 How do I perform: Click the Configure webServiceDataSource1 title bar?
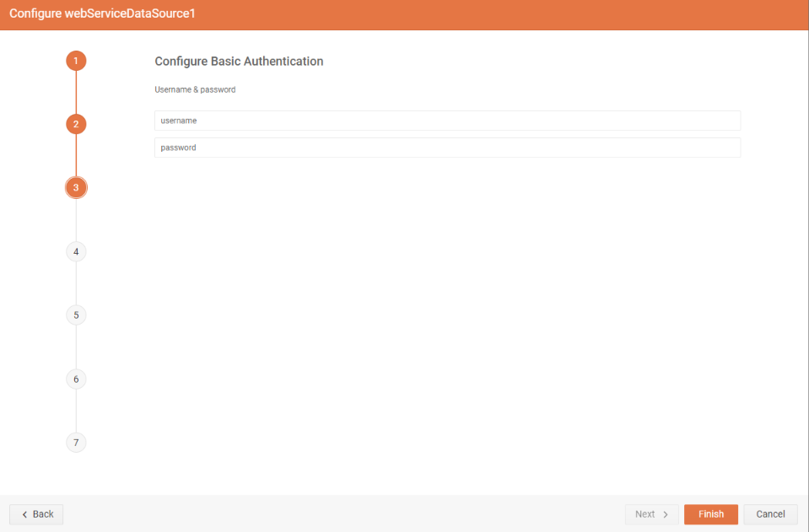[x=101, y=13]
